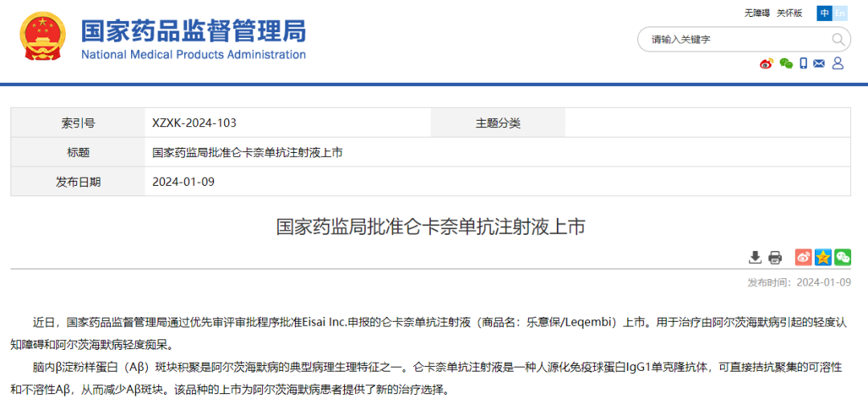Select index number XZXK-2024-103

pyautogui.click(x=194, y=123)
